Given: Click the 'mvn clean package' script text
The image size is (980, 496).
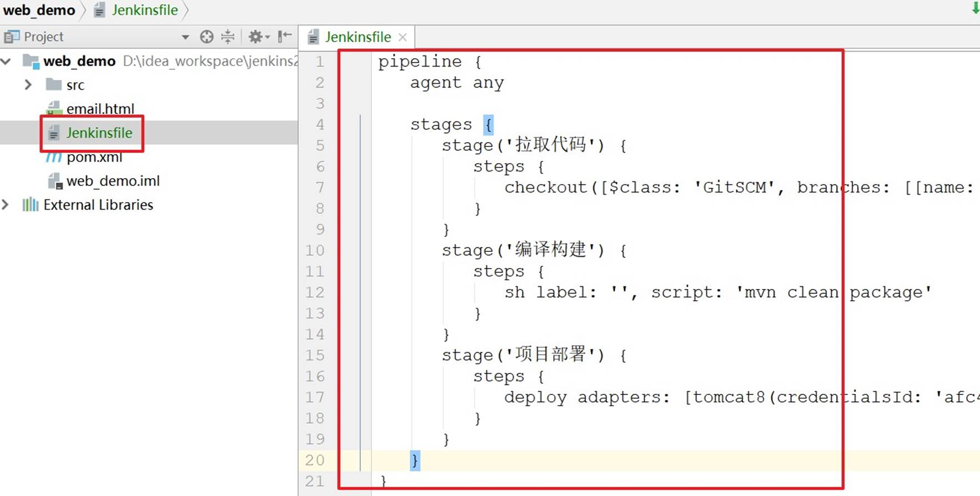Looking at the screenshot, I should [833, 292].
